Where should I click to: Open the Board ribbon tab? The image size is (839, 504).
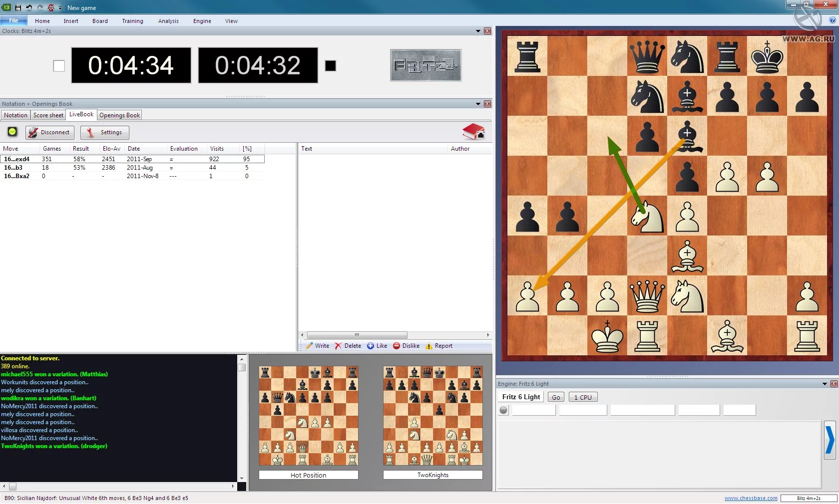click(x=100, y=21)
